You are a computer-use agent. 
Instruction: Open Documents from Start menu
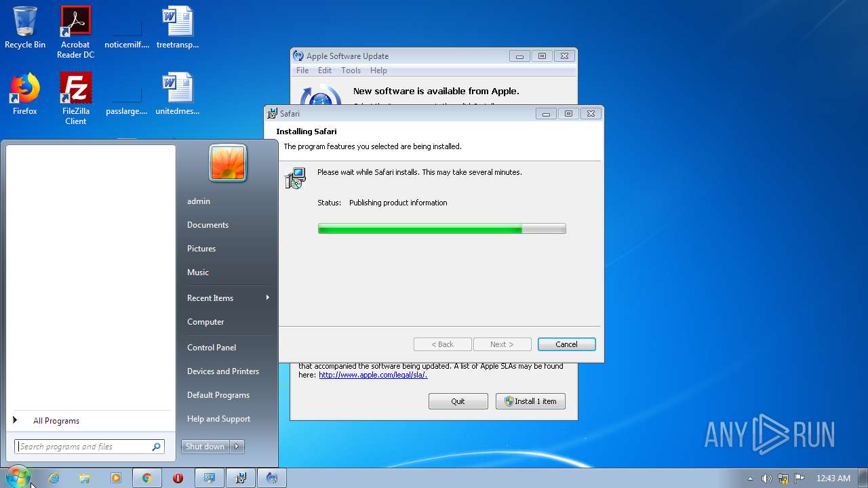(x=208, y=225)
